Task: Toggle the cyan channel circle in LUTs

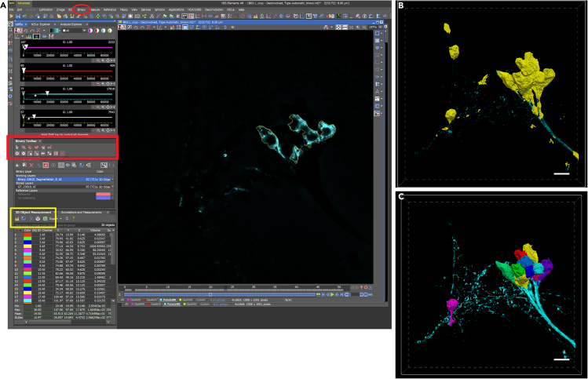Action: (x=103, y=31)
